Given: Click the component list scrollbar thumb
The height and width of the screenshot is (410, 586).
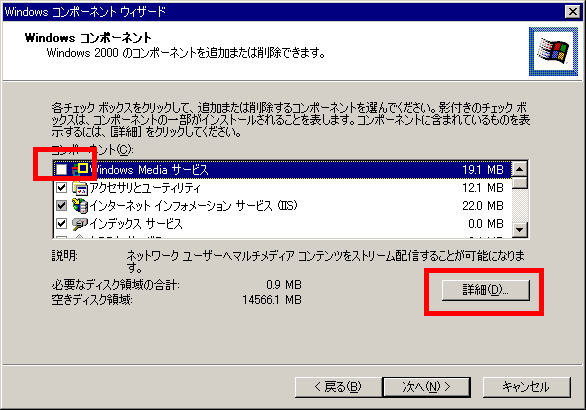Looking at the screenshot, I should [x=519, y=183].
